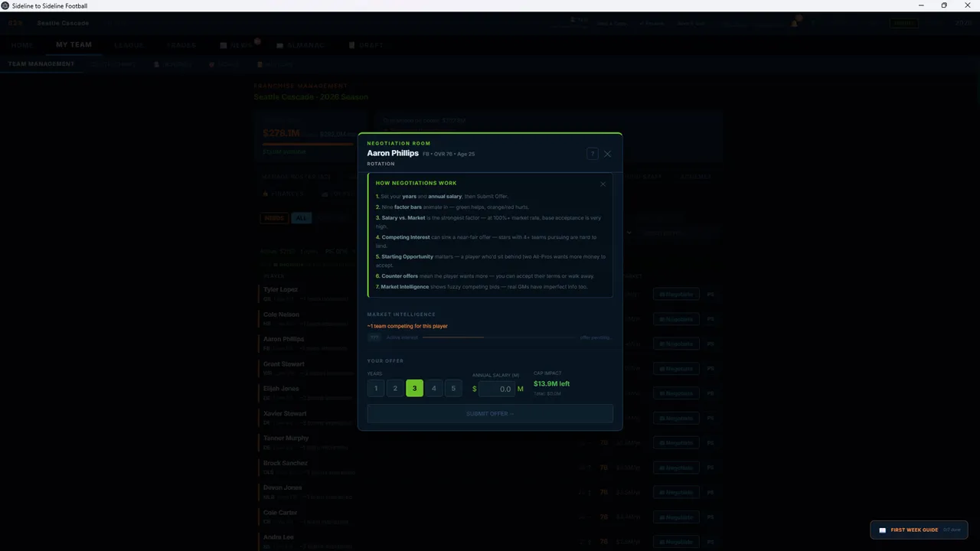Dismiss the How Negotiations Work tips box
The width and height of the screenshot is (980, 551).
603,184
